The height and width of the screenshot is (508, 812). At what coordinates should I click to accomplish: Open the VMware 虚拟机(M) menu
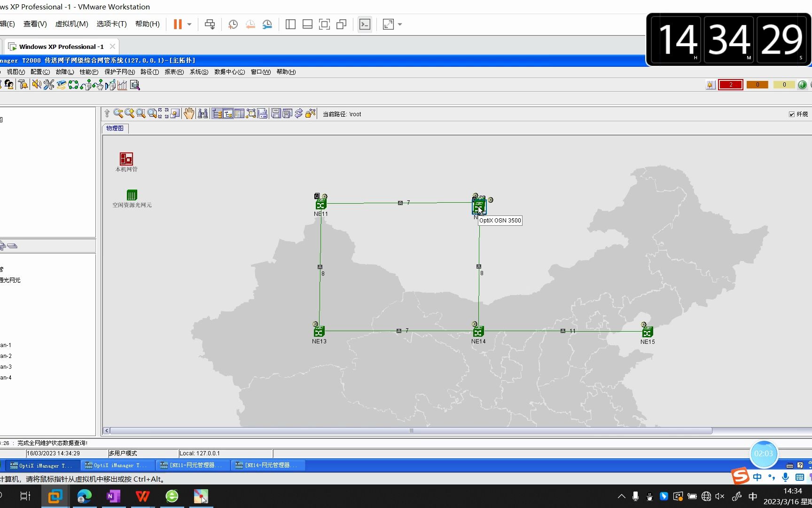(x=71, y=24)
